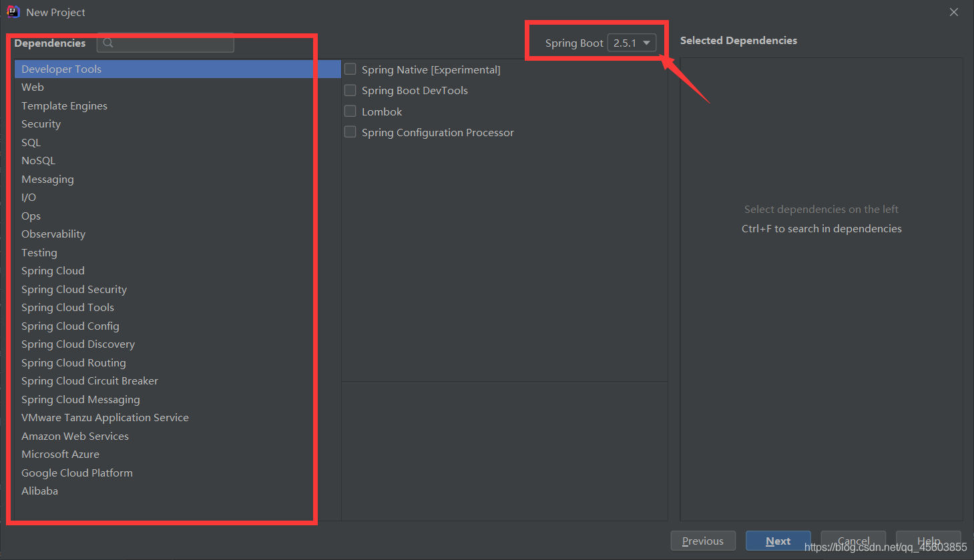Open Google Cloud Platform category

pos(178,473)
